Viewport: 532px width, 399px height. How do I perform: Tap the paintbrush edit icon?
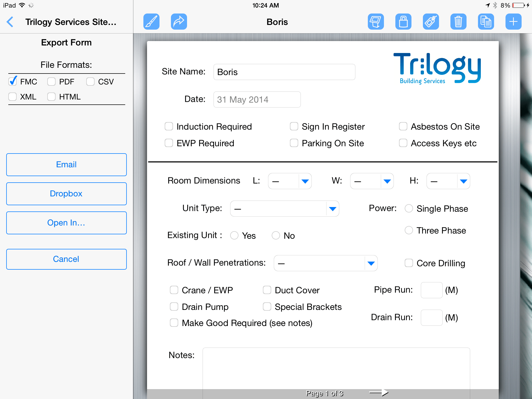[x=151, y=22]
